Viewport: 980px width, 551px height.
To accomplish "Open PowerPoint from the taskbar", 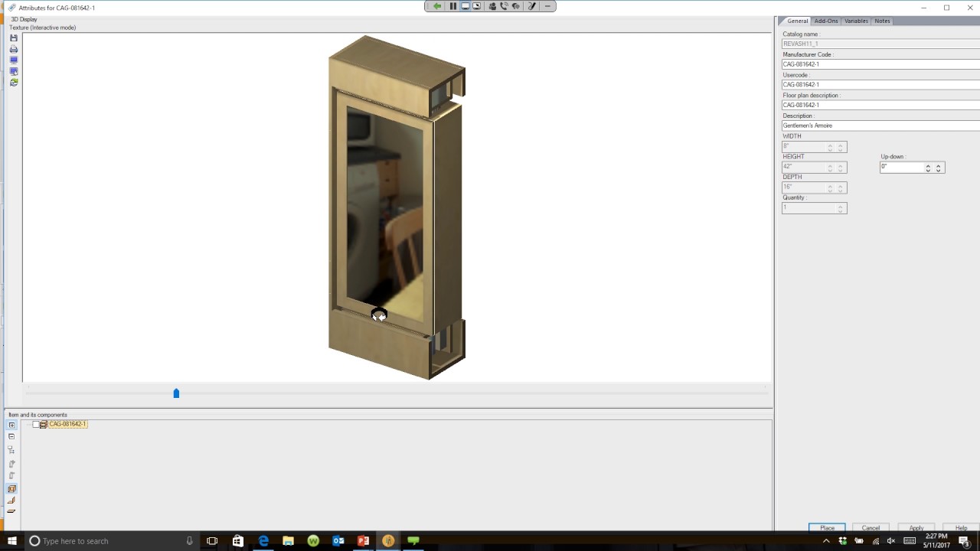I will click(x=363, y=541).
